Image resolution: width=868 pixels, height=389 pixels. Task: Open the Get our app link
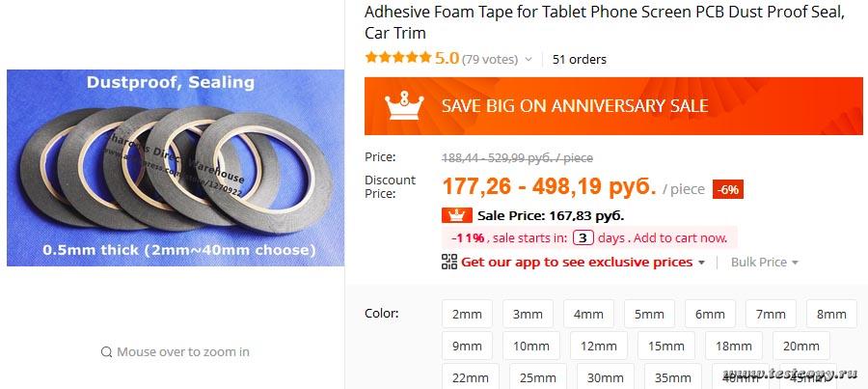pos(577,262)
